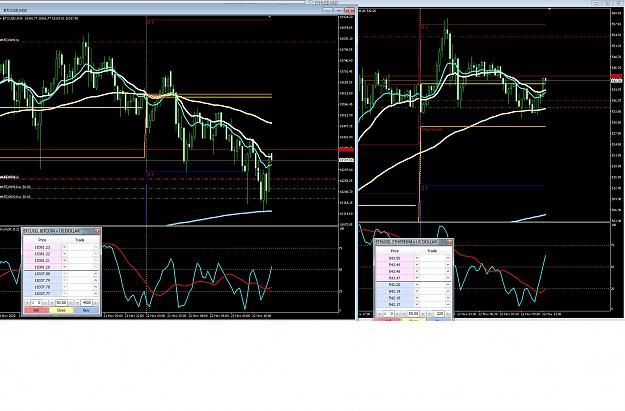Click the right-edge arrow of the 540.49 row

(x=448, y=265)
